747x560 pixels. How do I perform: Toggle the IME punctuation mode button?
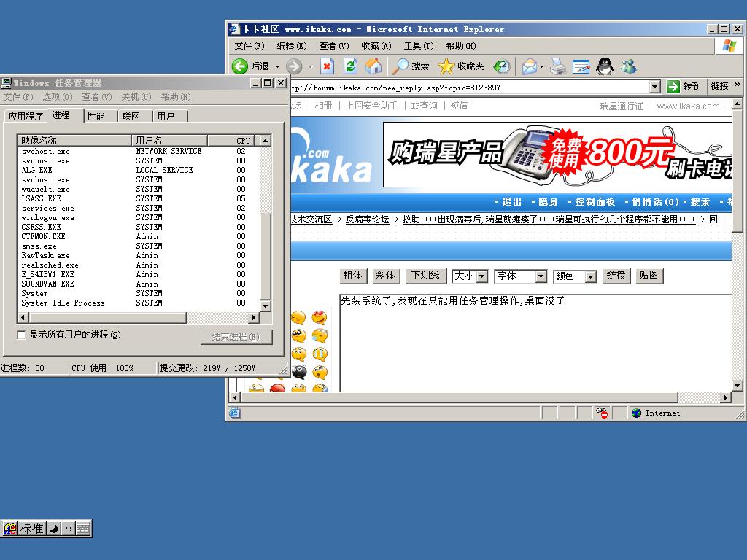click(68, 529)
